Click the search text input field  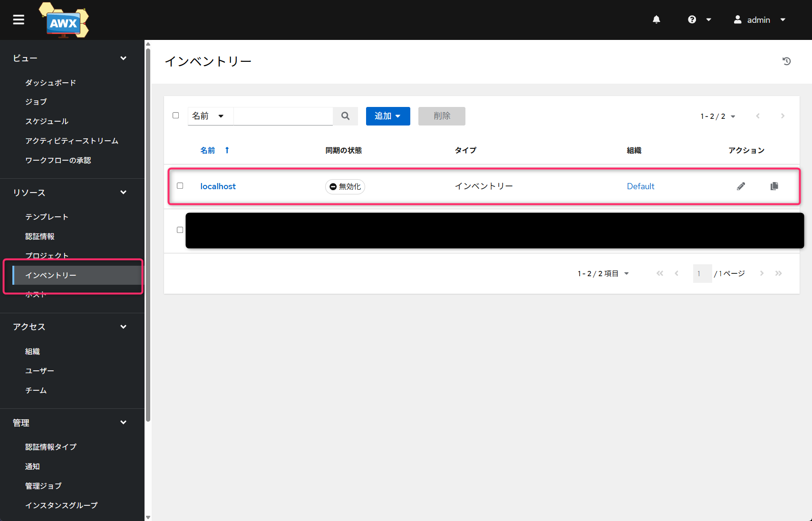(283, 116)
